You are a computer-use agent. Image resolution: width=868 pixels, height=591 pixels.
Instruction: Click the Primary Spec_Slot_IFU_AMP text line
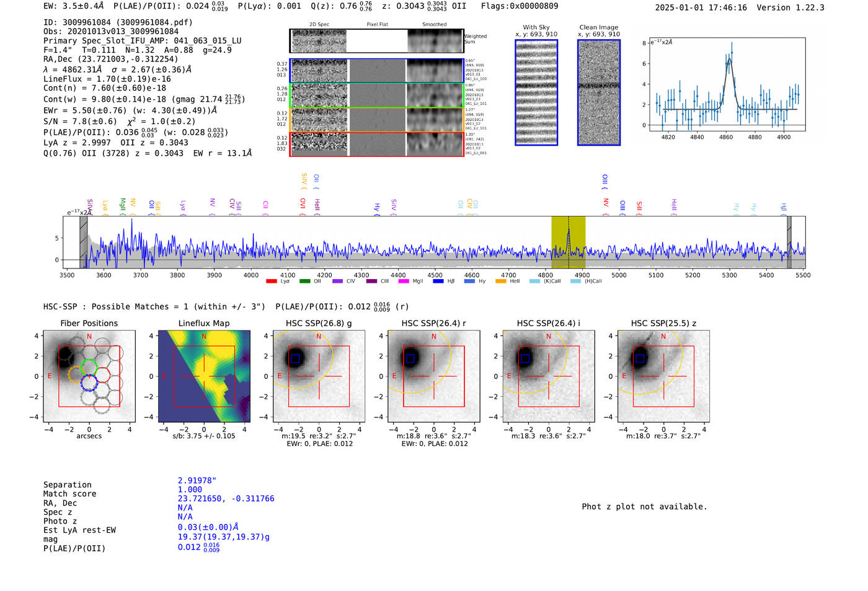[143, 41]
